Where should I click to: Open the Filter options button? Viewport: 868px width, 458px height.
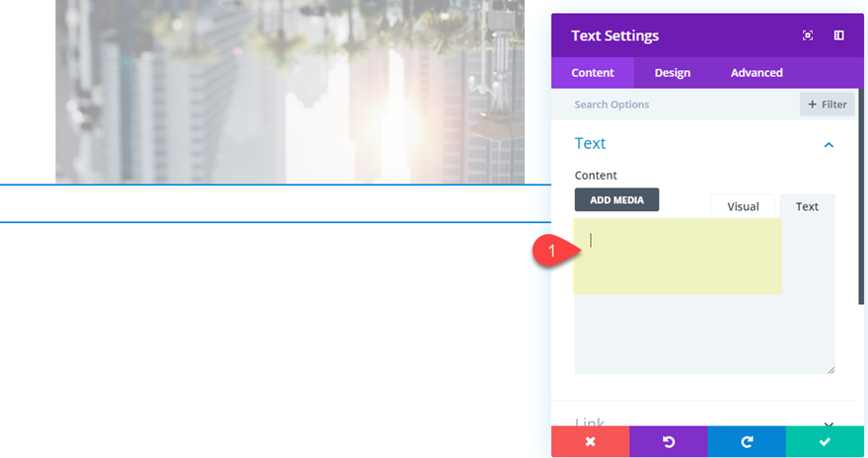point(827,104)
